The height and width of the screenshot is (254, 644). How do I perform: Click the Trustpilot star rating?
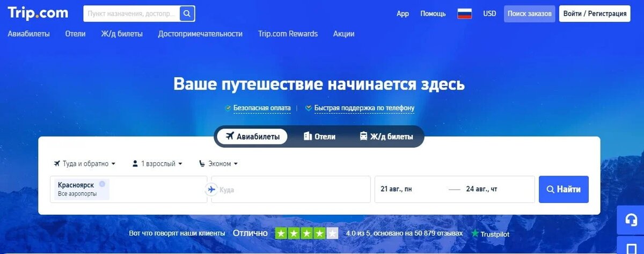coord(307,233)
